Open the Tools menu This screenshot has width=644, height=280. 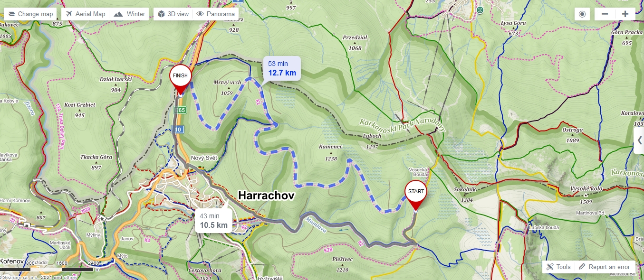coord(558,267)
